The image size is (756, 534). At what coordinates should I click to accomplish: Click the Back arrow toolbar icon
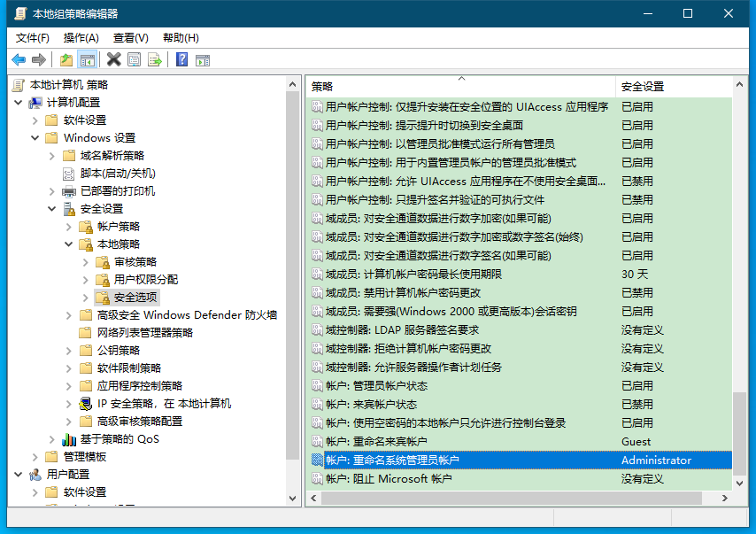pyautogui.click(x=18, y=59)
